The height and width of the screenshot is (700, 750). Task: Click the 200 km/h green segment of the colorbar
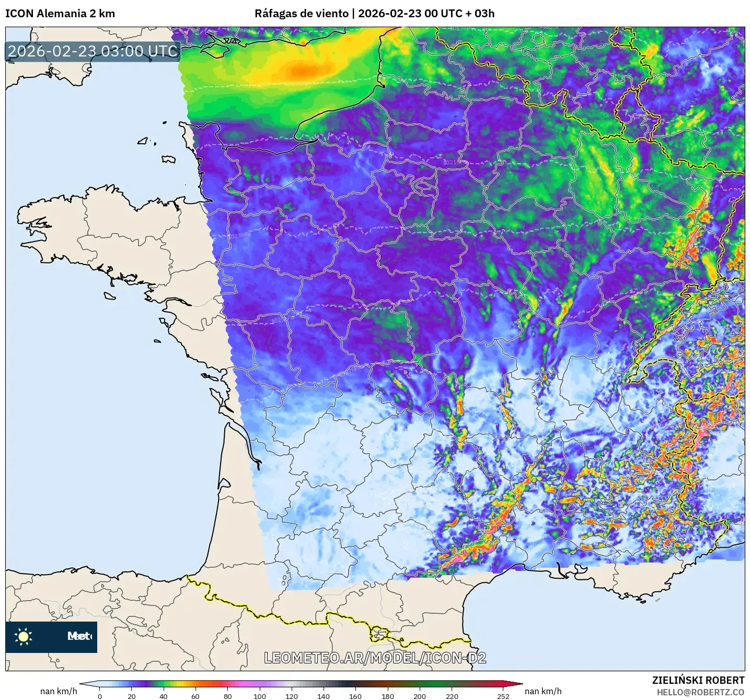pyautogui.click(x=420, y=683)
